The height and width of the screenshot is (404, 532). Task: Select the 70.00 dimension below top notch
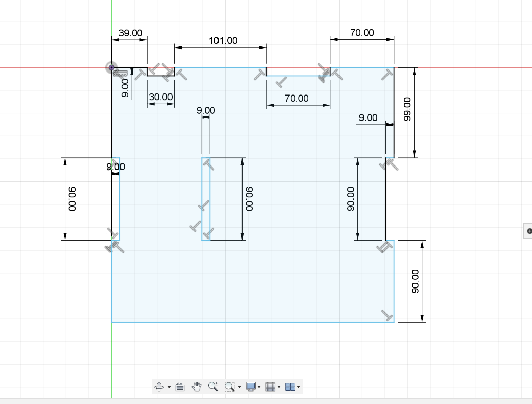(x=297, y=99)
